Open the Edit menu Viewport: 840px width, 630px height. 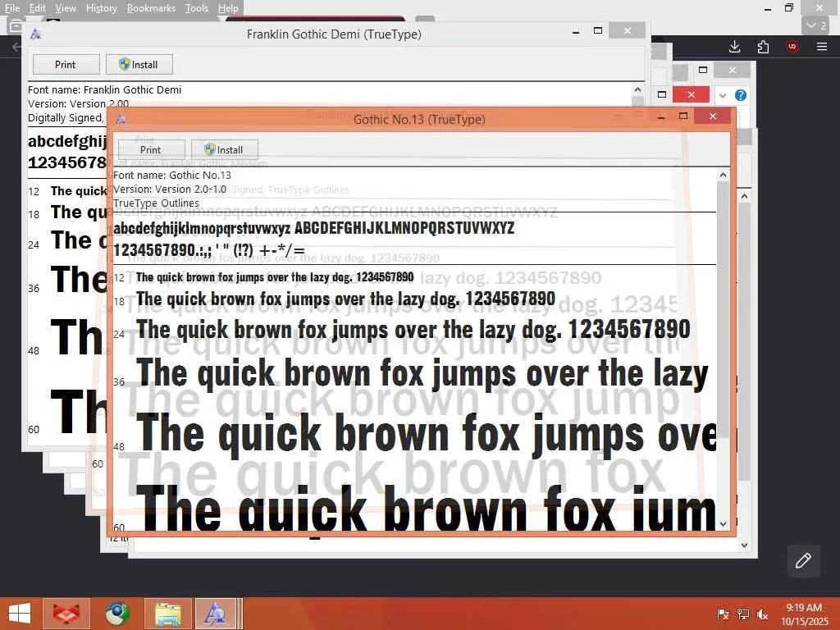click(37, 8)
